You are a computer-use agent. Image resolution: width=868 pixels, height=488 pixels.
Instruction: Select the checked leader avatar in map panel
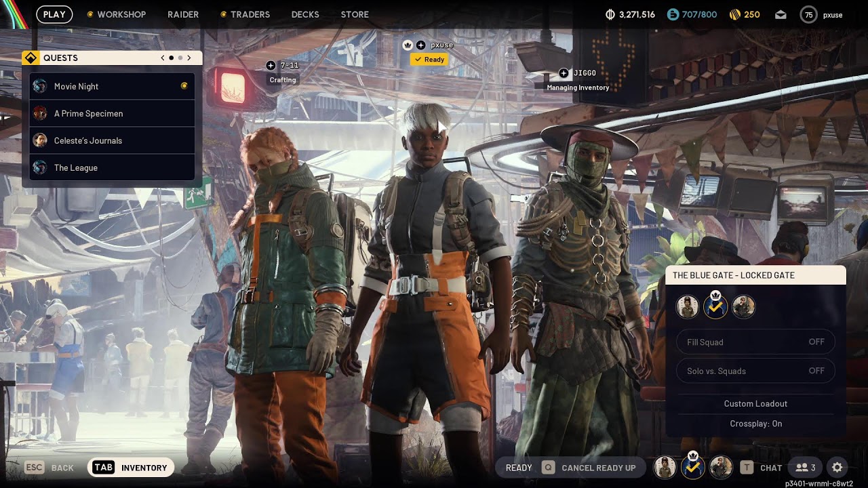[715, 307]
